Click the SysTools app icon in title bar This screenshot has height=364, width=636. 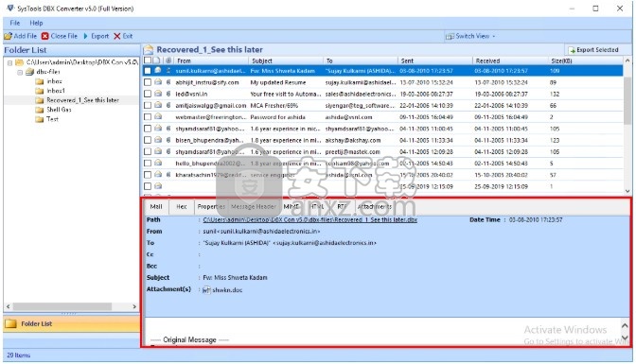(x=10, y=9)
